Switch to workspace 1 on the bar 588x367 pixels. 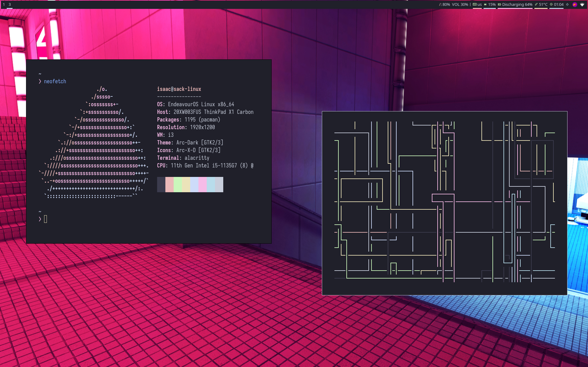pyautogui.click(x=3, y=5)
